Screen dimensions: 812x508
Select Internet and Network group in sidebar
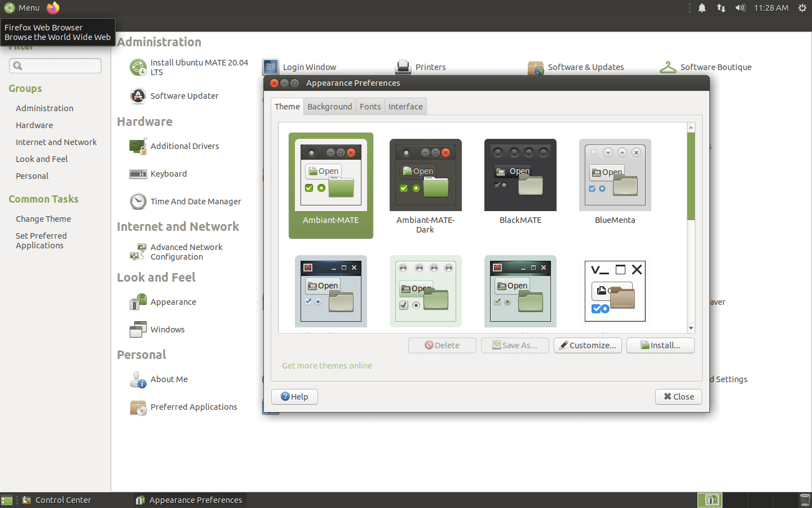(x=56, y=142)
